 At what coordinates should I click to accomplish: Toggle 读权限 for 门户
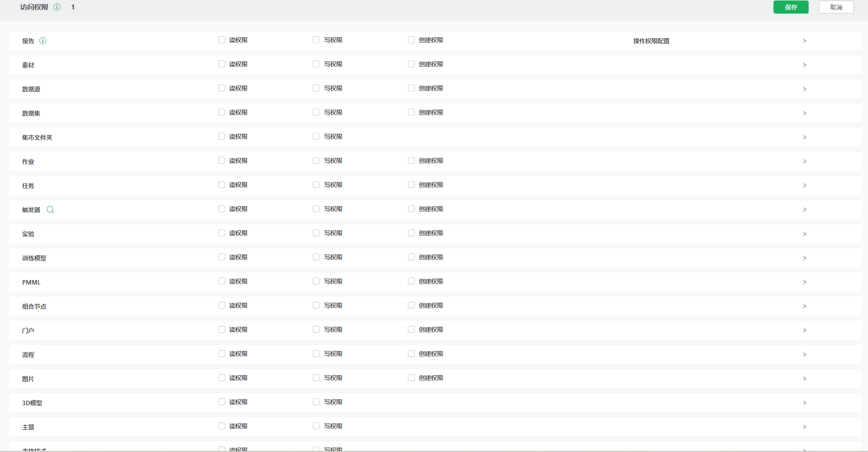tap(222, 329)
